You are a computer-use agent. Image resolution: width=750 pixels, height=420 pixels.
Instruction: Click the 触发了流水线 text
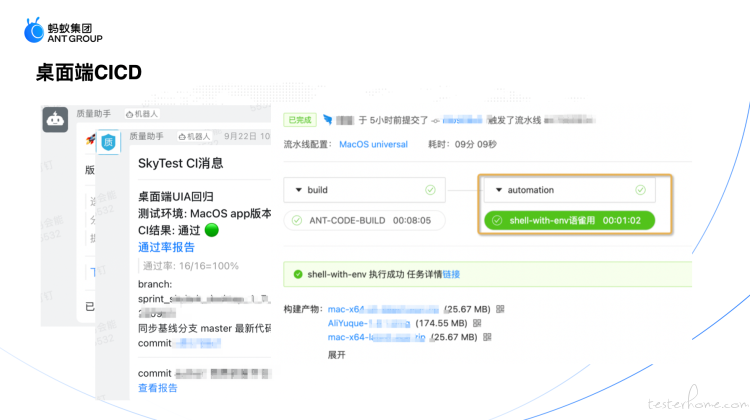coord(514,120)
